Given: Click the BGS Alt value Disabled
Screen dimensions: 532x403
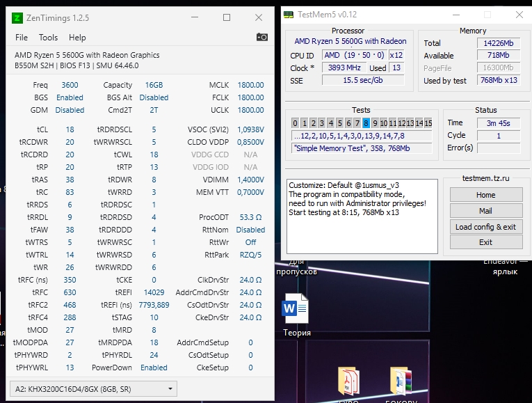Looking at the screenshot, I should [154, 97].
